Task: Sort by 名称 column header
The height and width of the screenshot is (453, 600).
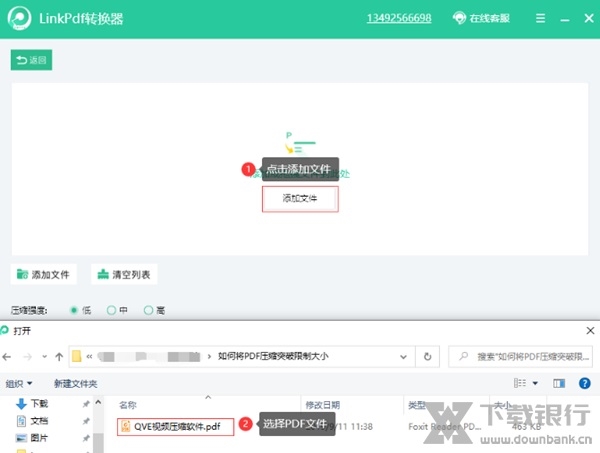Action: point(128,405)
